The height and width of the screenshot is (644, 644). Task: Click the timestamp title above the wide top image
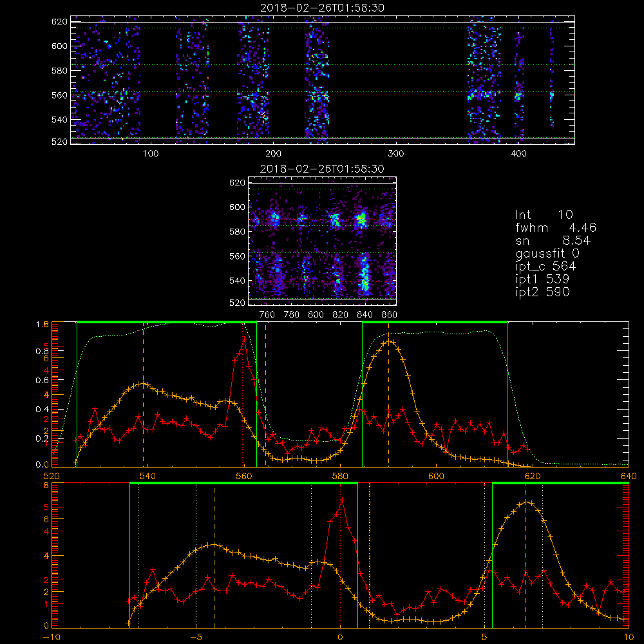[x=323, y=8]
